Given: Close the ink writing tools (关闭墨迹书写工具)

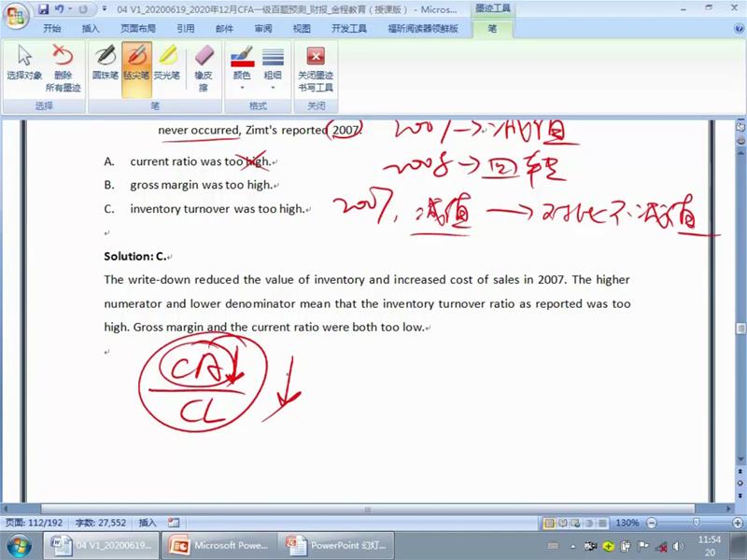Looking at the screenshot, I should point(315,68).
